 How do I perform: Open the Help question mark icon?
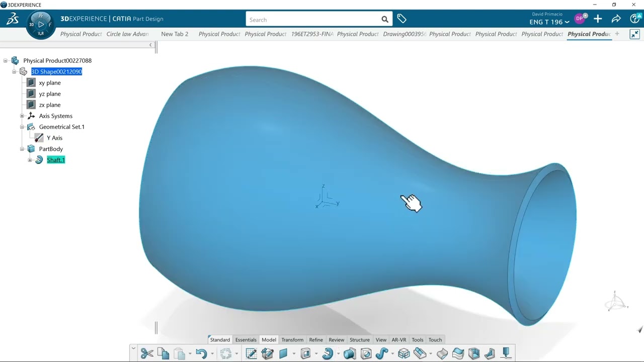coord(635,19)
